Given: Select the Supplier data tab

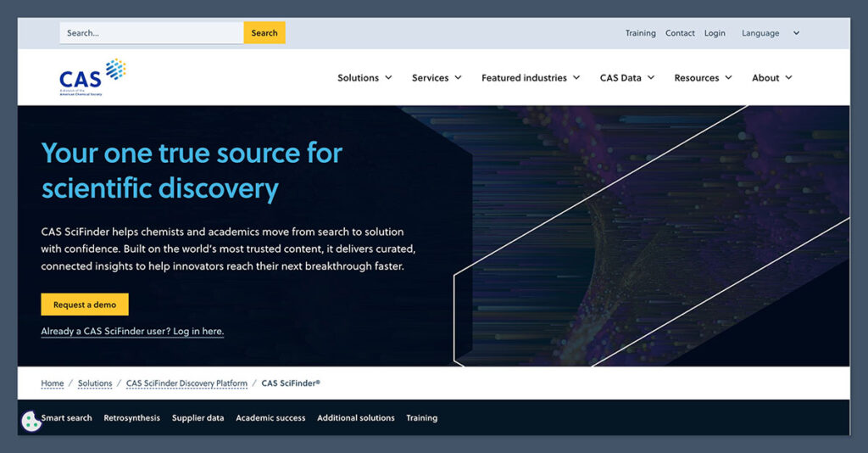Looking at the screenshot, I should click(198, 417).
